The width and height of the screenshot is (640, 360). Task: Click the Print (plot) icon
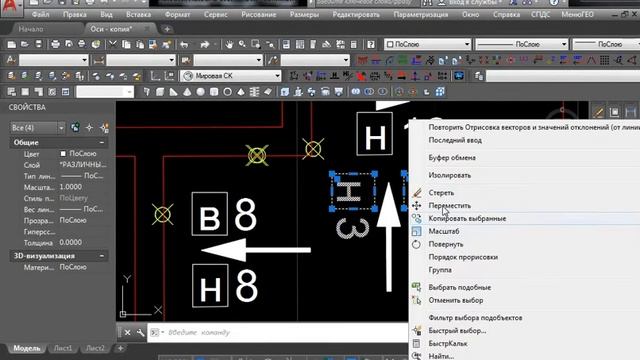pos(55,44)
